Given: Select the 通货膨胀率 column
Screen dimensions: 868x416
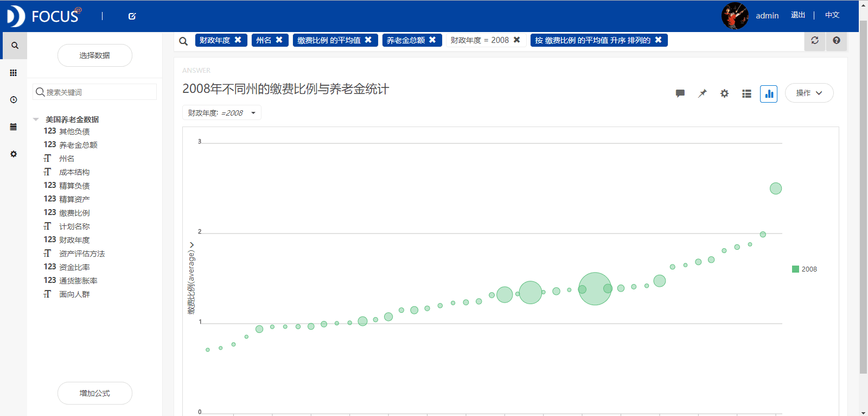Looking at the screenshot, I should (x=78, y=281).
